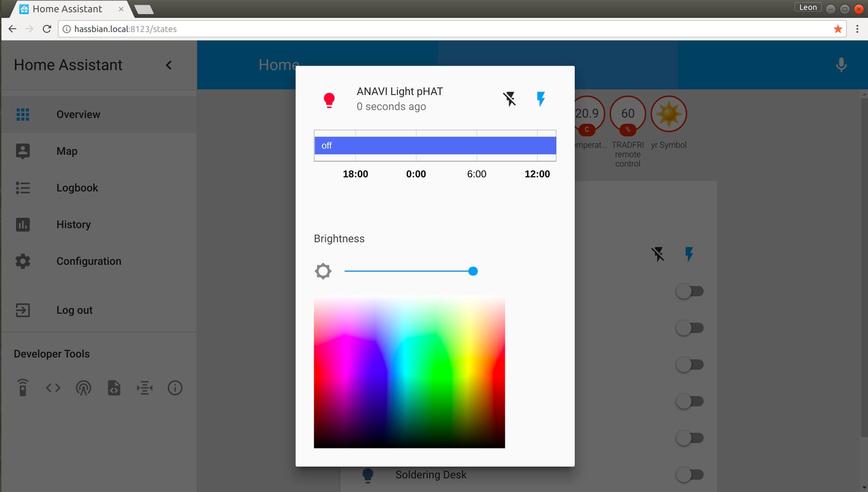Viewport: 868px width, 492px height.
Task: Open the TRADFRI remote control 60% badge
Action: [628, 115]
